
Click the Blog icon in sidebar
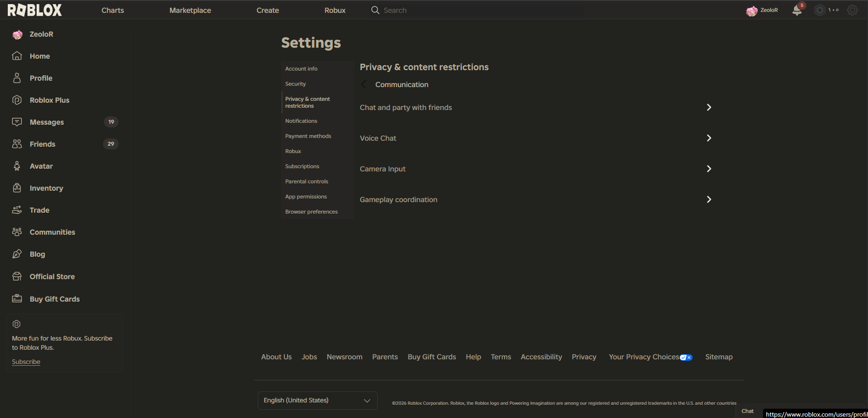(x=17, y=254)
